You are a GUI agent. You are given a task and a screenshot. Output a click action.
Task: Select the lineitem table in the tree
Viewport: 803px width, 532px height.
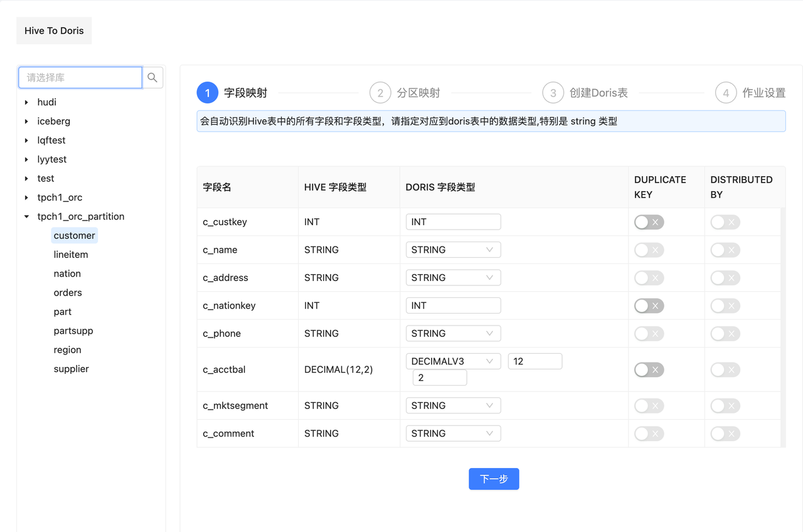pos(71,254)
